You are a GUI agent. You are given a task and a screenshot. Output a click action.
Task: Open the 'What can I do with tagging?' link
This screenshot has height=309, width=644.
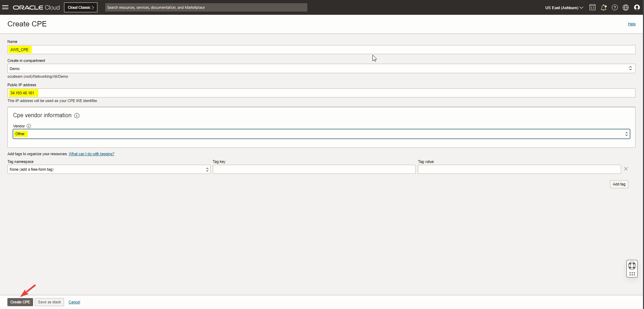click(x=91, y=154)
